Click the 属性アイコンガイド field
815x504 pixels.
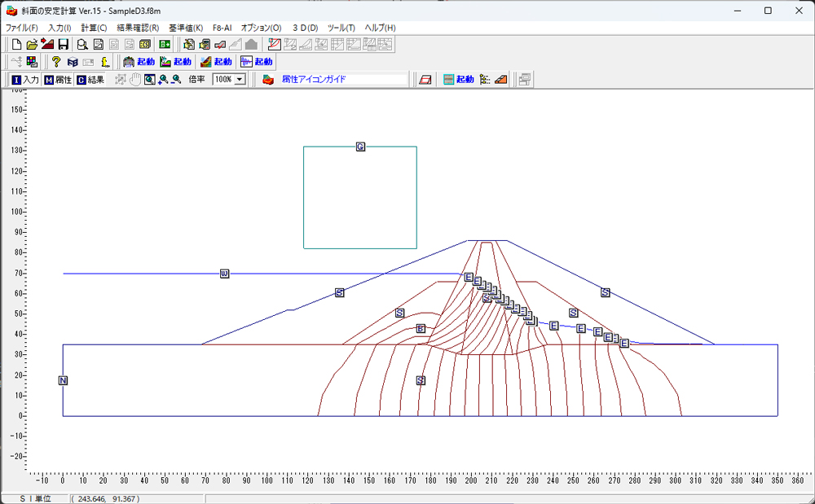(342, 80)
